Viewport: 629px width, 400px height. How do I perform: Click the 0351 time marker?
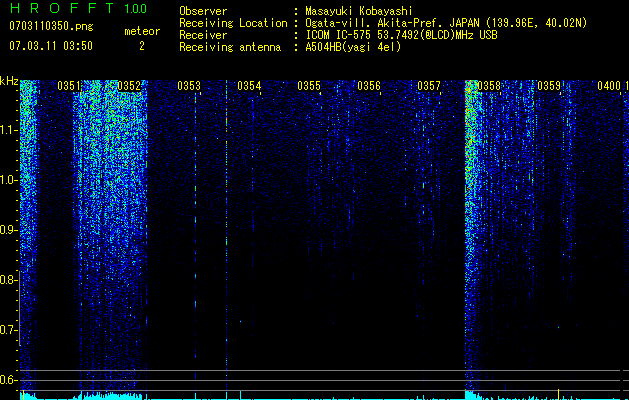69,86
